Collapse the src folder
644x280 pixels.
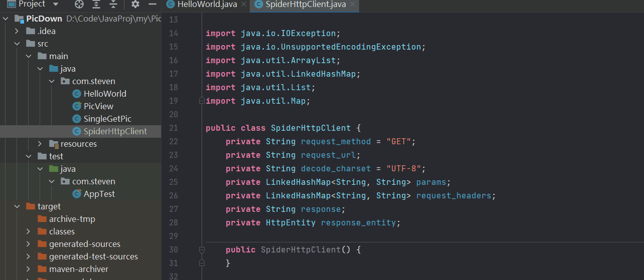(17, 44)
